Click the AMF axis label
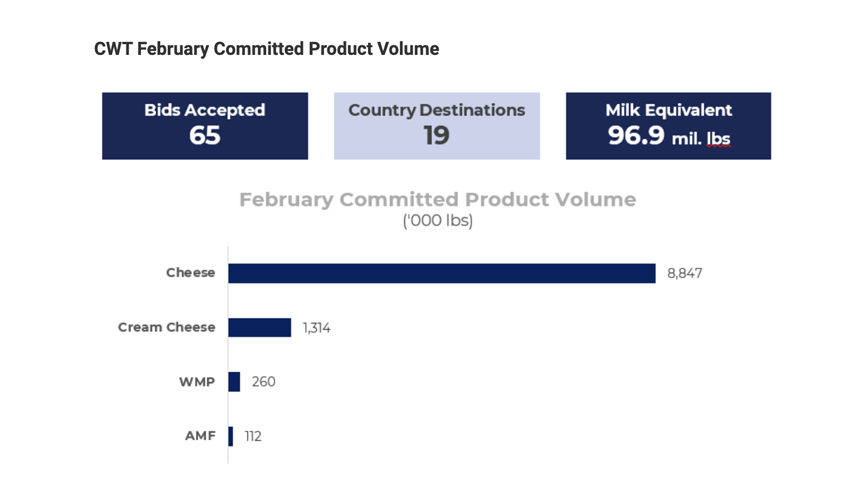 [x=200, y=436]
